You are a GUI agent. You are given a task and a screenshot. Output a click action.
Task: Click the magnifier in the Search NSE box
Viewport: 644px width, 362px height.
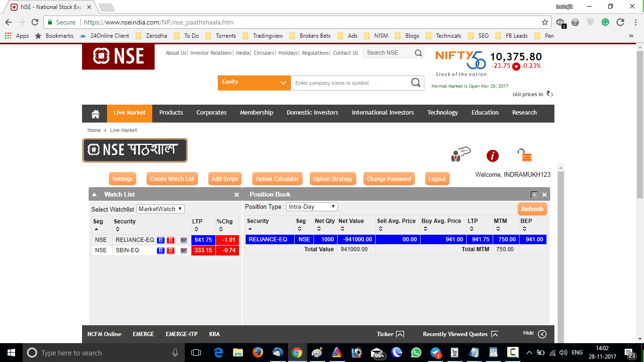click(x=418, y=53)
